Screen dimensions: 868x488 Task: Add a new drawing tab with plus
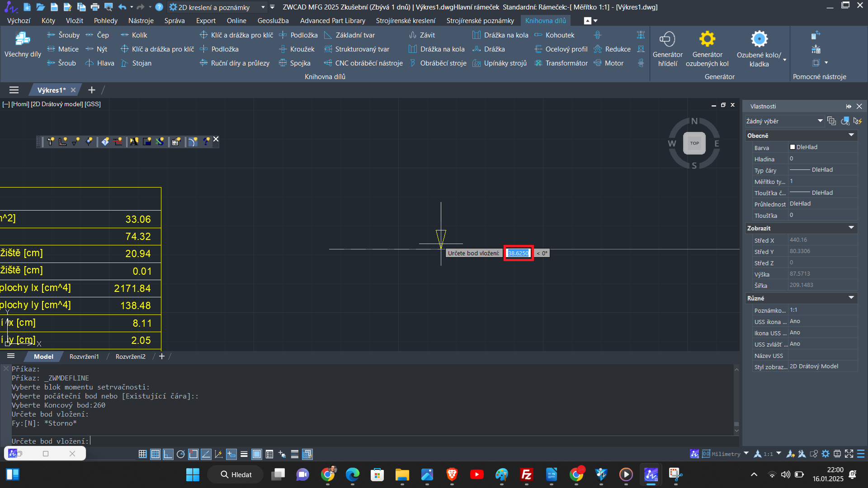[92, 90]
